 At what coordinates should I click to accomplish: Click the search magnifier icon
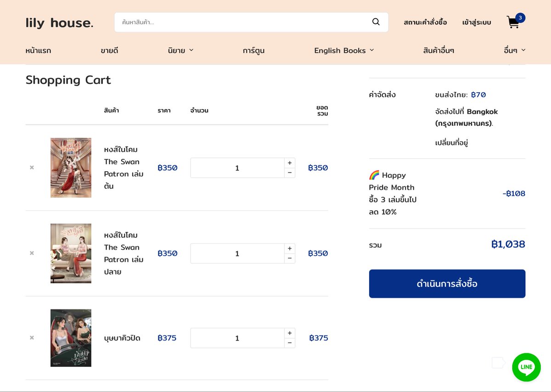click(376, 22)
